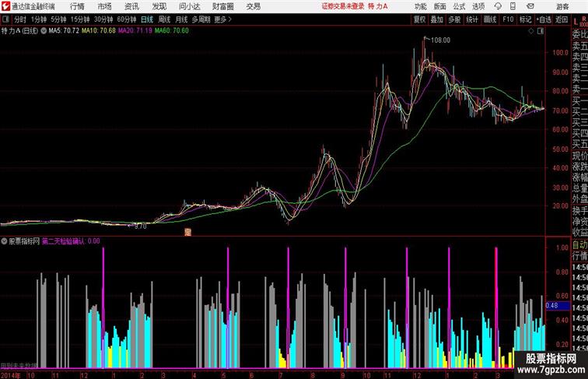588x379 pixels.
Task: Click the 证券交易未登录 status link
Action: point(343,6)
